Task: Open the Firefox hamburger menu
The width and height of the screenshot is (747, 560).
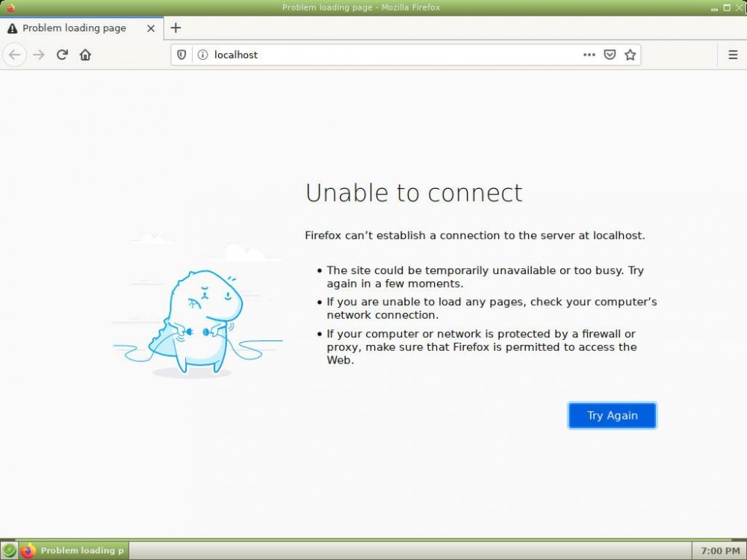Action: point(734,55)
